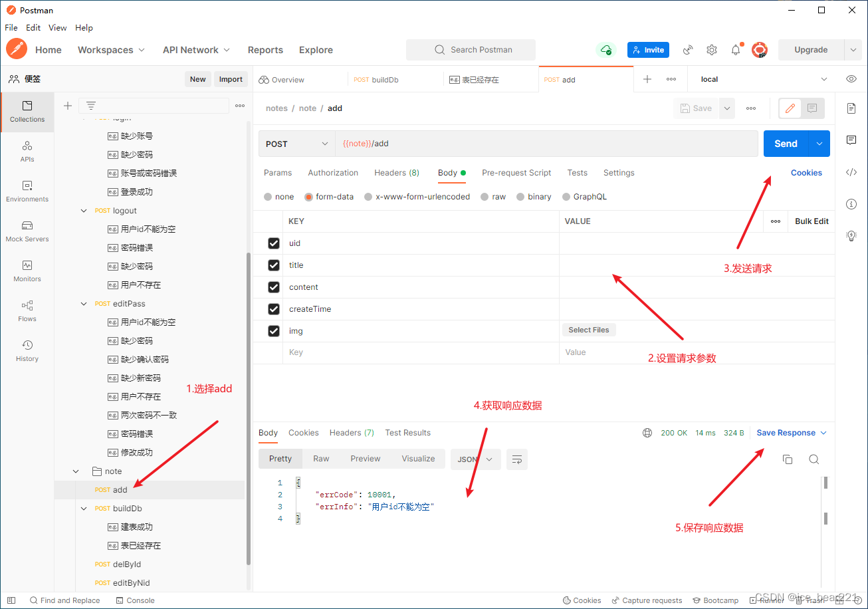This screenshot has width=868, height=609.
Task: Collapse the note folder
Action: 76,471
